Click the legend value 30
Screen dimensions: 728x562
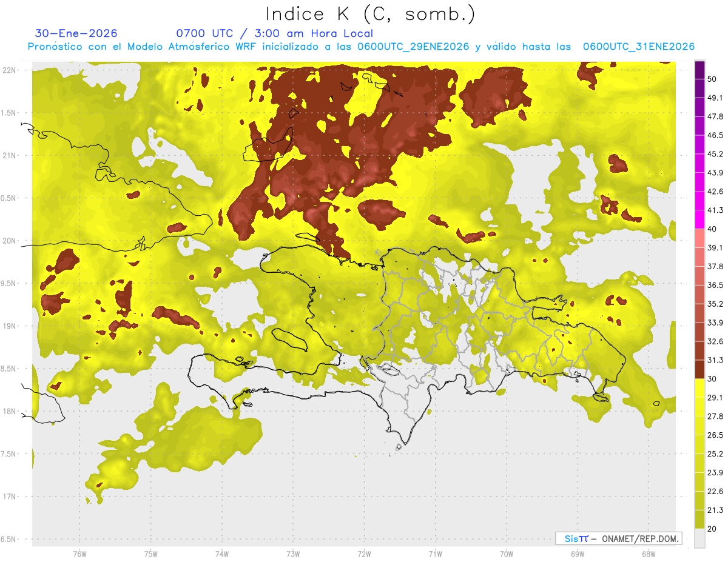712,379
